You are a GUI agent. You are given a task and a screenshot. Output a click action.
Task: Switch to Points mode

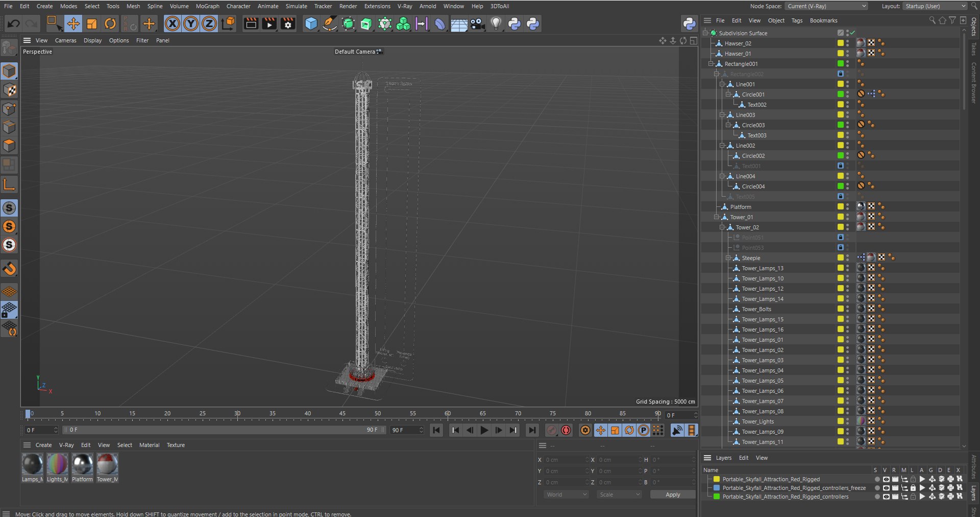[x=9, y=109]
